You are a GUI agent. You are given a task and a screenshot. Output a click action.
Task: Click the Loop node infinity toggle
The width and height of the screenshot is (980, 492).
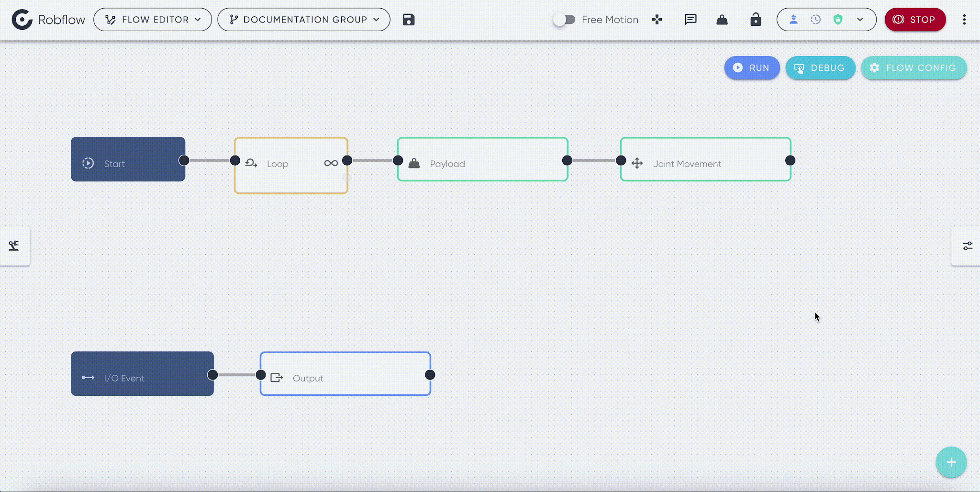pyautogui.click(x=331, y=163)
